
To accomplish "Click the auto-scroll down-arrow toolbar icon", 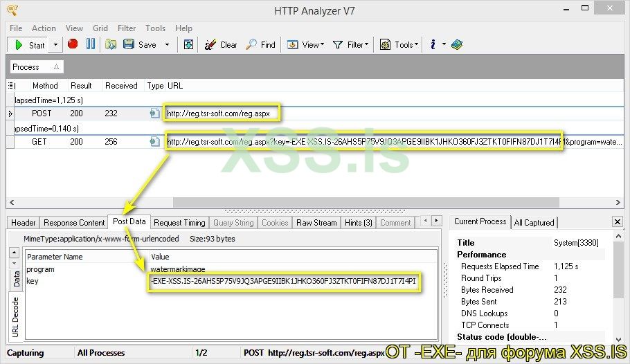I will [x=188, y=44].
